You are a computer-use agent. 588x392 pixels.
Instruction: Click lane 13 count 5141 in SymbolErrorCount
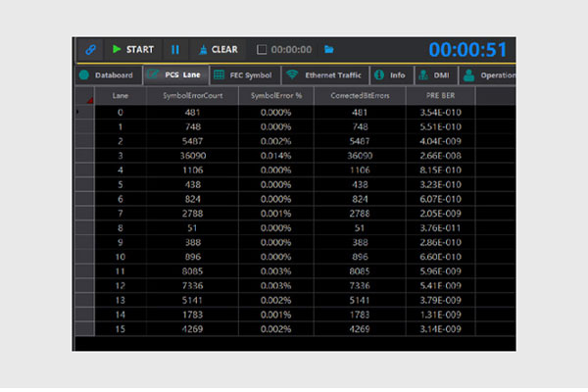click(193, 300)
